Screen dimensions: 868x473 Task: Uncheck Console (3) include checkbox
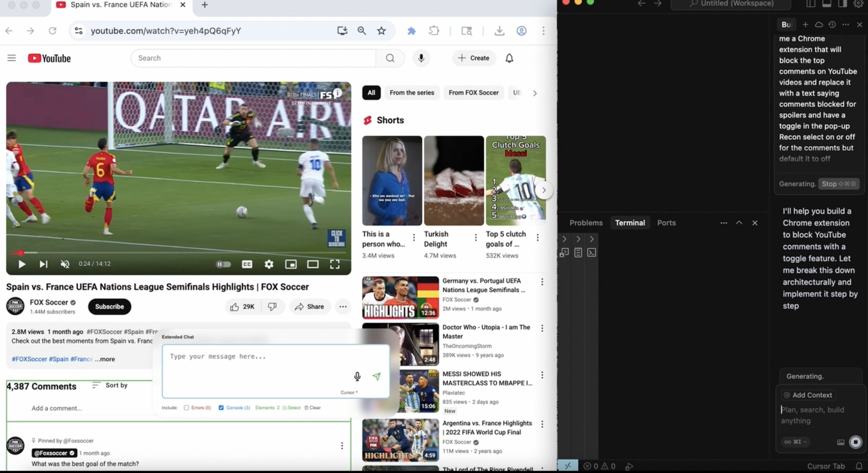[x=221, y=408]
